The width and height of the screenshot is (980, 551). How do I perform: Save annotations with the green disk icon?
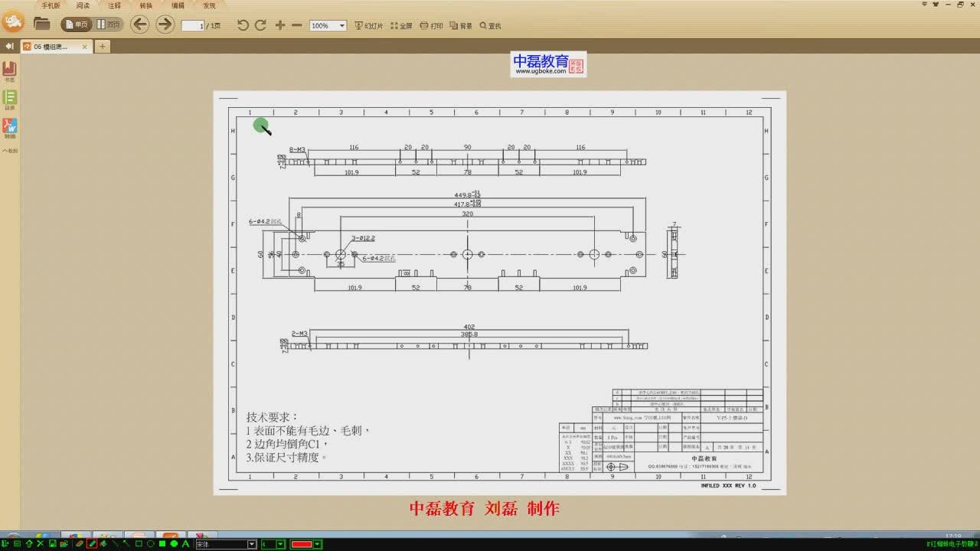coord(52,544)
